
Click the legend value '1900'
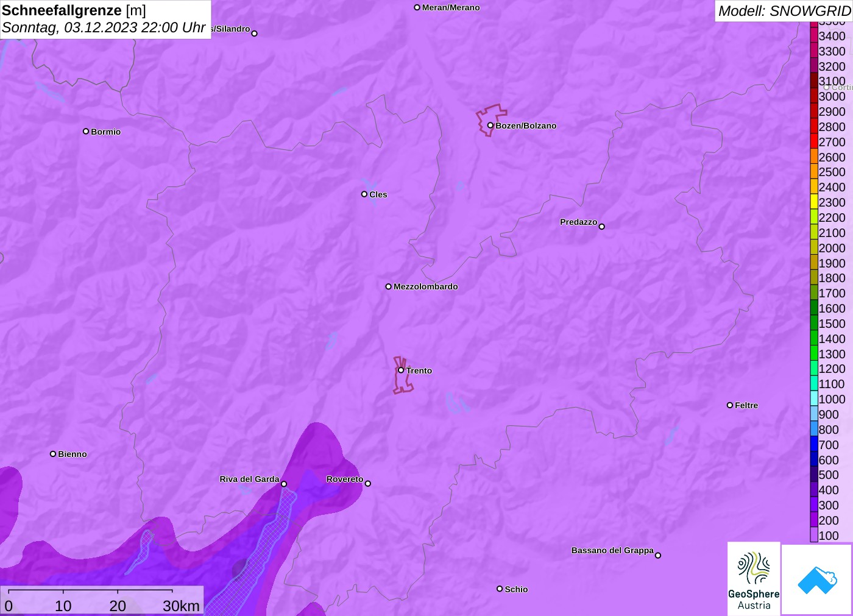point(832,263)
